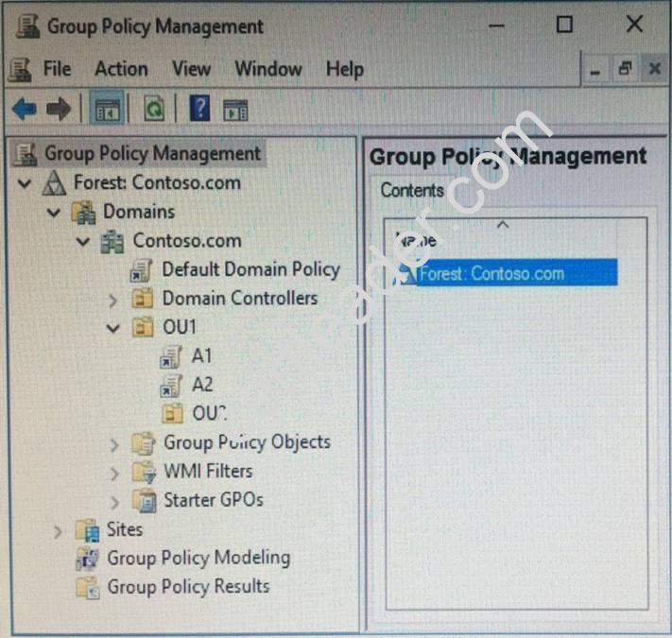Click the Domains folder icon in tree
Screen dimensions: 672x638
83,212
